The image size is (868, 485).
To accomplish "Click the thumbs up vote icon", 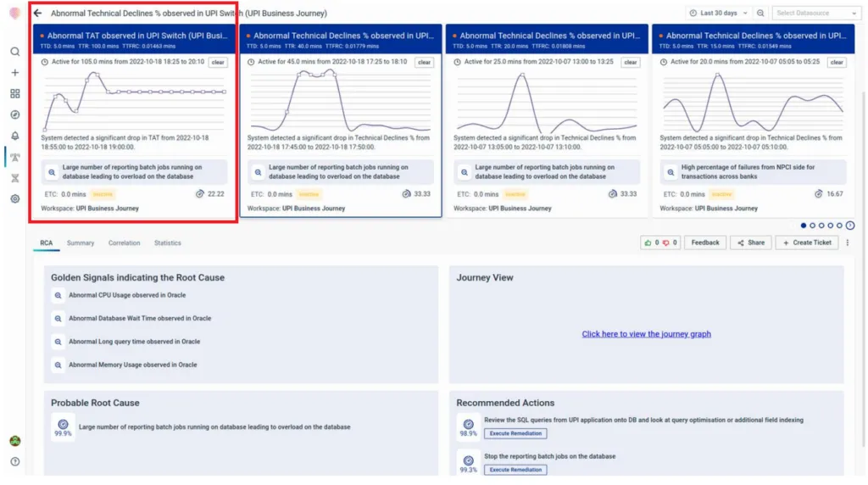I will [x=648, y=242].
